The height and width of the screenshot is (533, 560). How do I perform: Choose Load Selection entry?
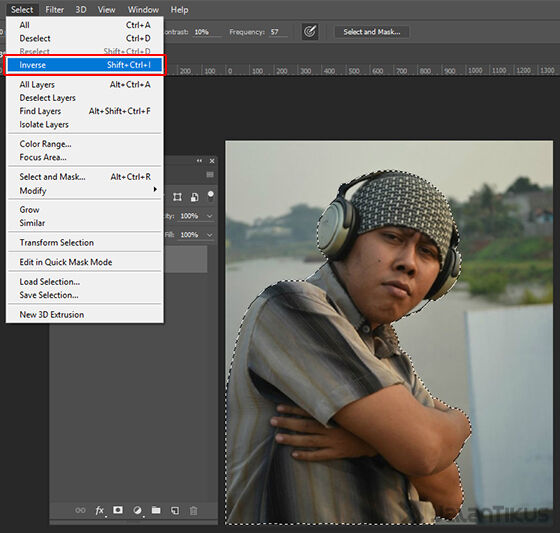85,282
